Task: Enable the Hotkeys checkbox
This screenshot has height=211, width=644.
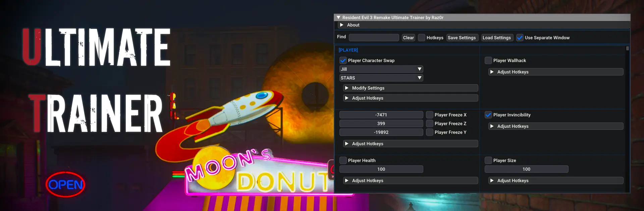Action: point(422,38)
